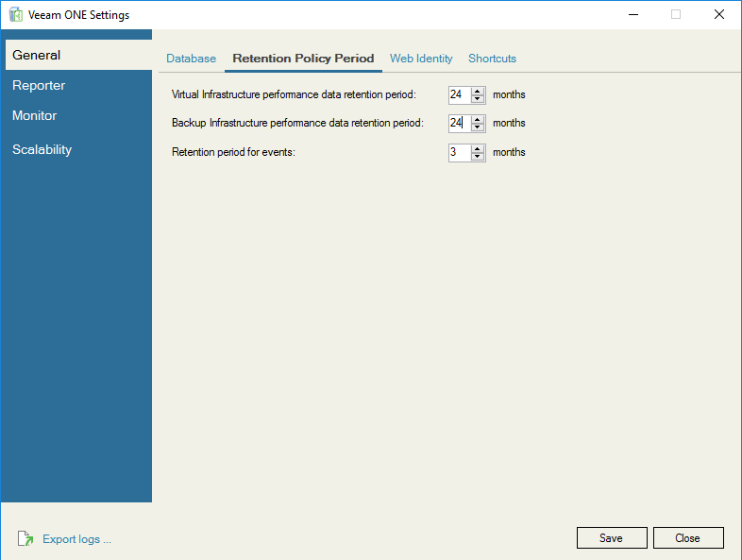Switch to the Database tab
The image size is (742, 560).
click(x=192, y=59)
